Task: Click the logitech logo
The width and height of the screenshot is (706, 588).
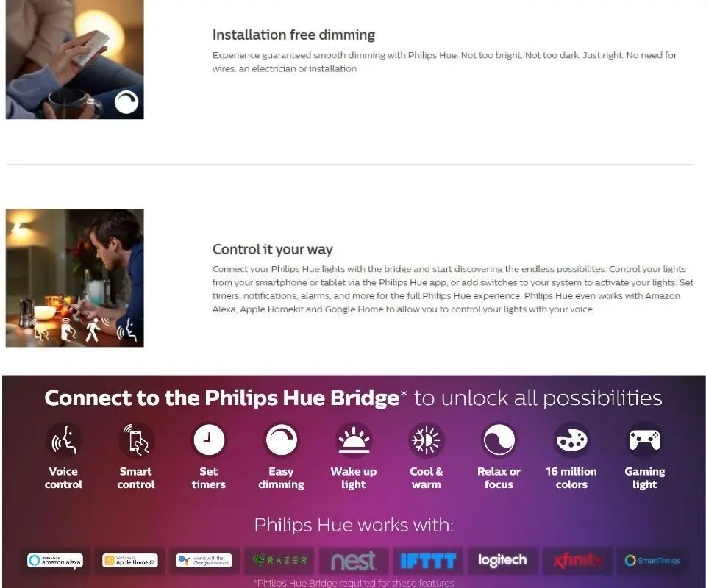Action: coord(502,561)
